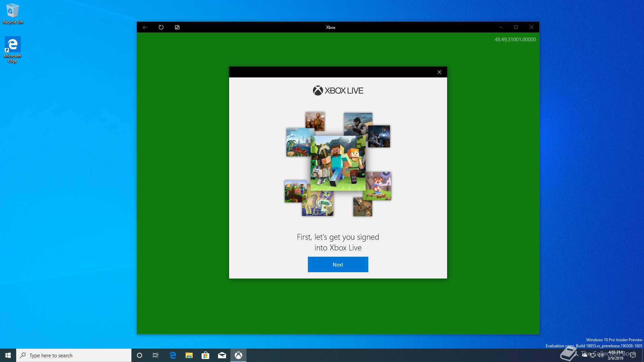Select the small Minecraft blocks thumbnail
Viewport: 644px width, 362px height.
296,191
